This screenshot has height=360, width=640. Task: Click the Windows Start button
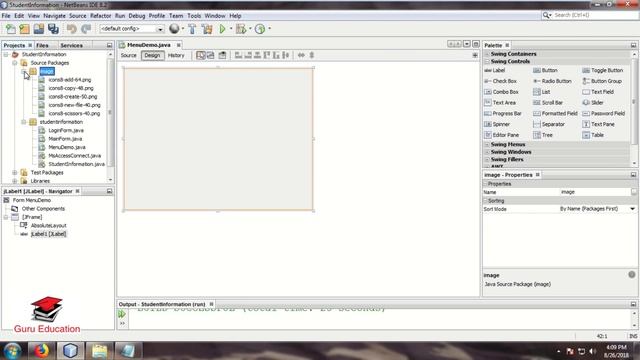click(12, 351)
